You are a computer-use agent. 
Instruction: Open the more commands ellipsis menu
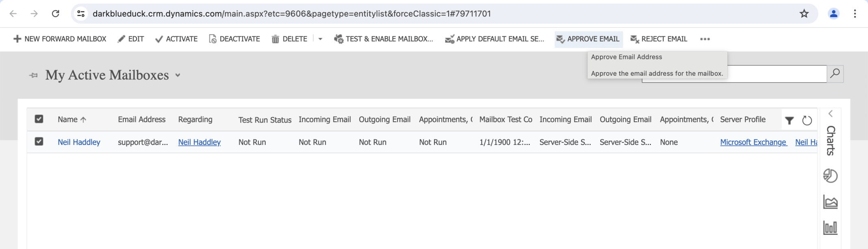705,39
